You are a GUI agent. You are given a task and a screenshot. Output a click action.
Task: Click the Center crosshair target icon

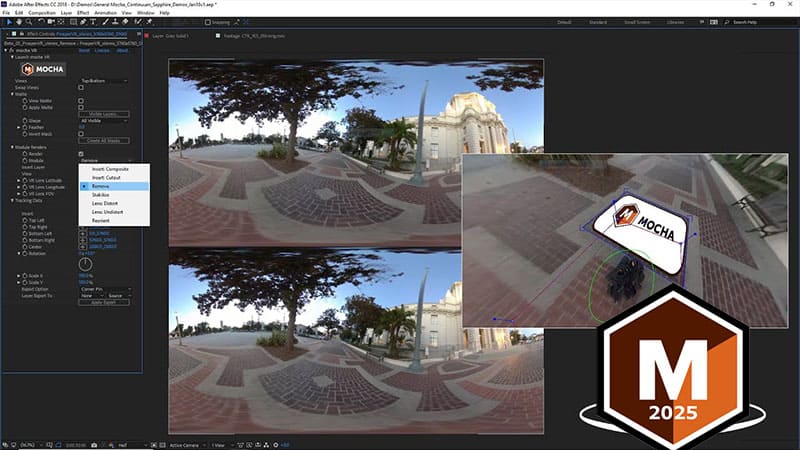click(83, 246)
